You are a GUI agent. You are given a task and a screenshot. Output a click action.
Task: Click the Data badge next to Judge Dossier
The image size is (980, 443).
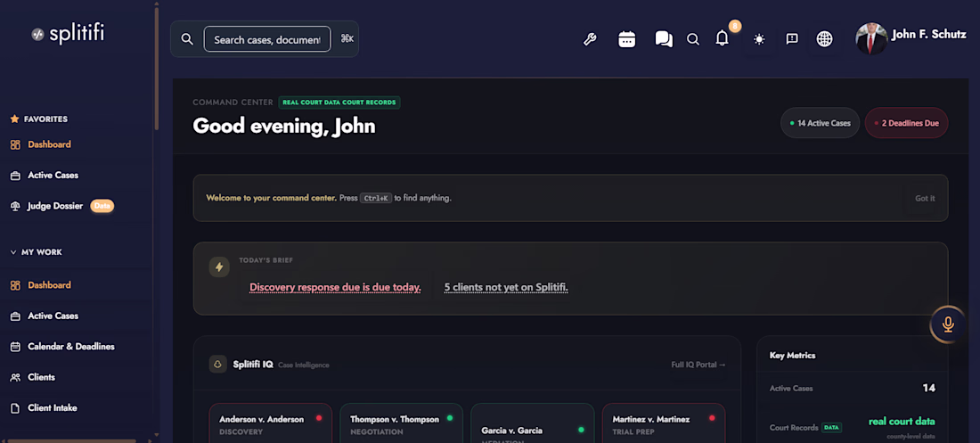[102, 206]
